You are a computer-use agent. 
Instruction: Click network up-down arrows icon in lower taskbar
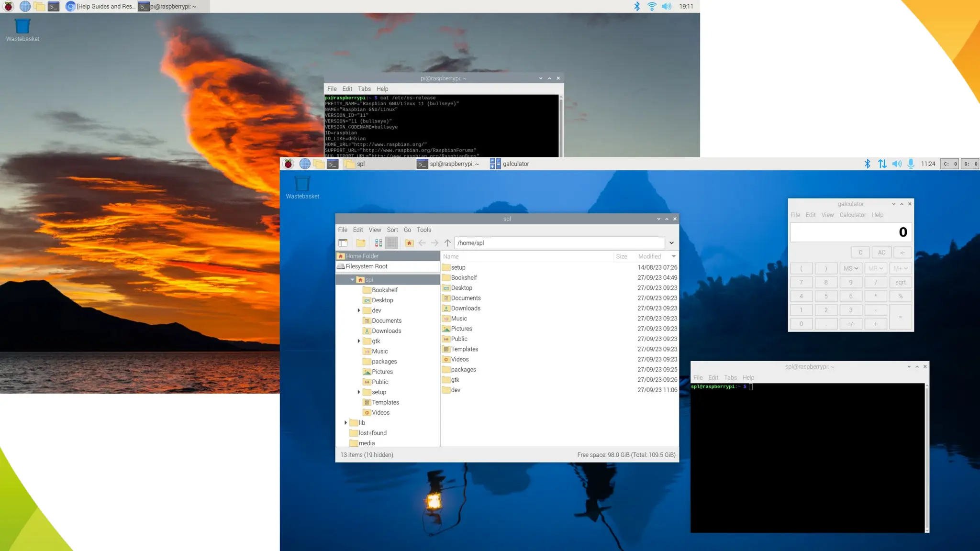(x=882, y=164)
